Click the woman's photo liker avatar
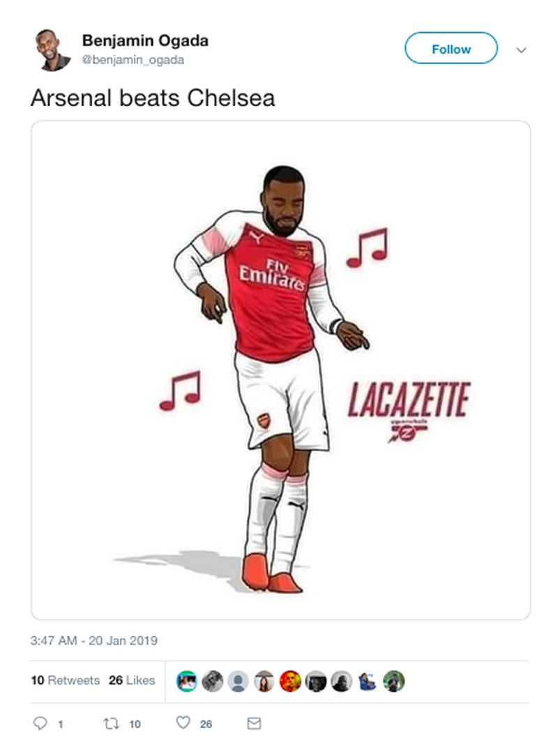The height and width of the screenshot is (756, 558). coord(264,681)
